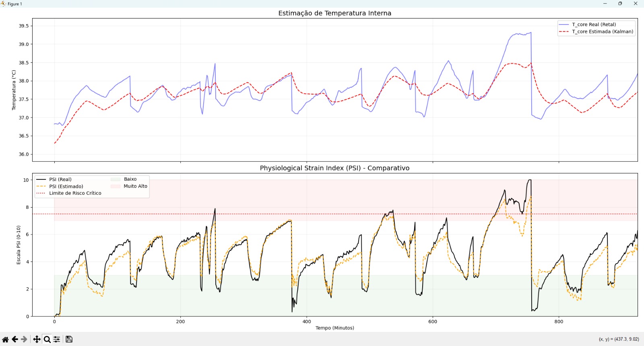The image size is (644, 346).
Task: Toggle the Zoom to rectangle tool
Action: coord(47,339)
